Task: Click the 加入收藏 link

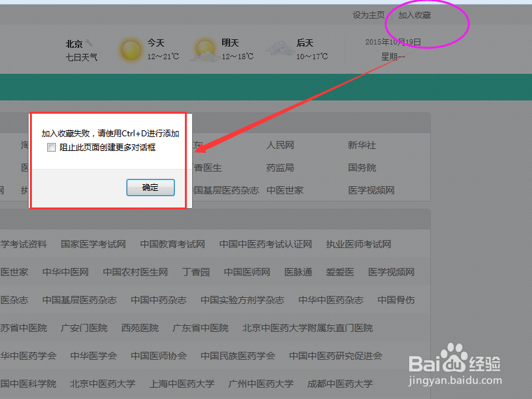Action: coord(414,15)
